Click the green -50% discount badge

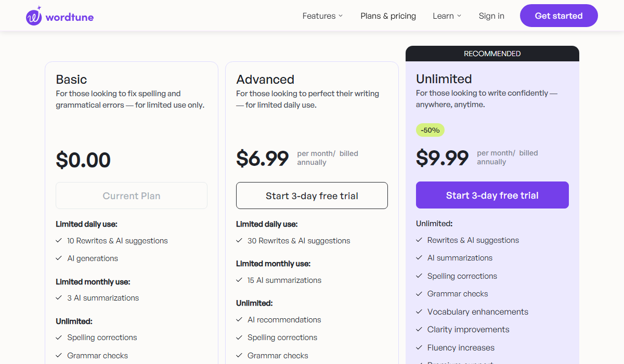pos(430,130)
